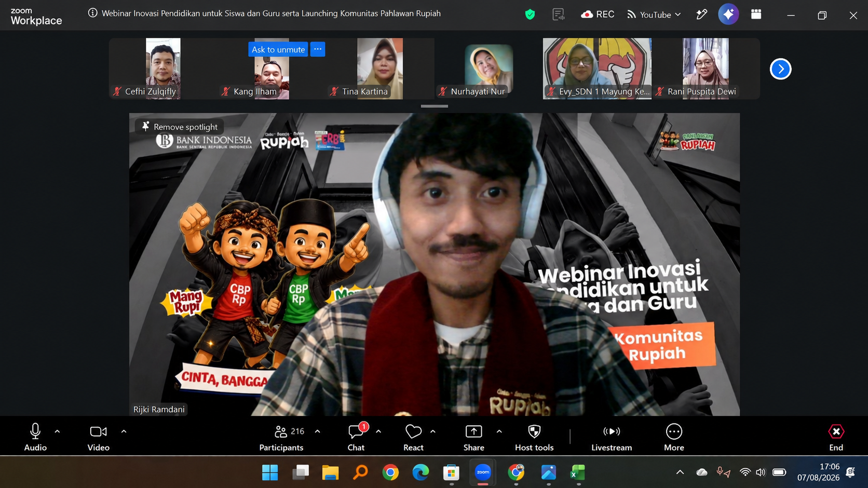Expand the React options caret

(x=433, y=431)
